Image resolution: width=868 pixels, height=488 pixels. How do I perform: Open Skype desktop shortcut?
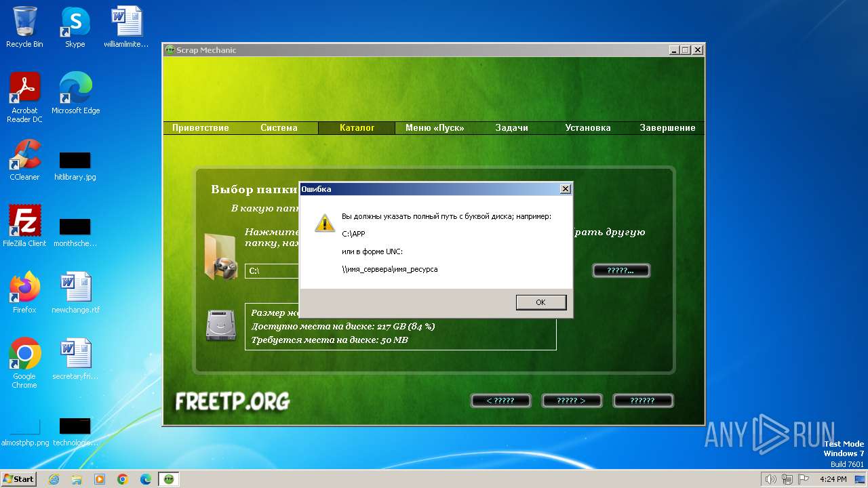(75, 27)
